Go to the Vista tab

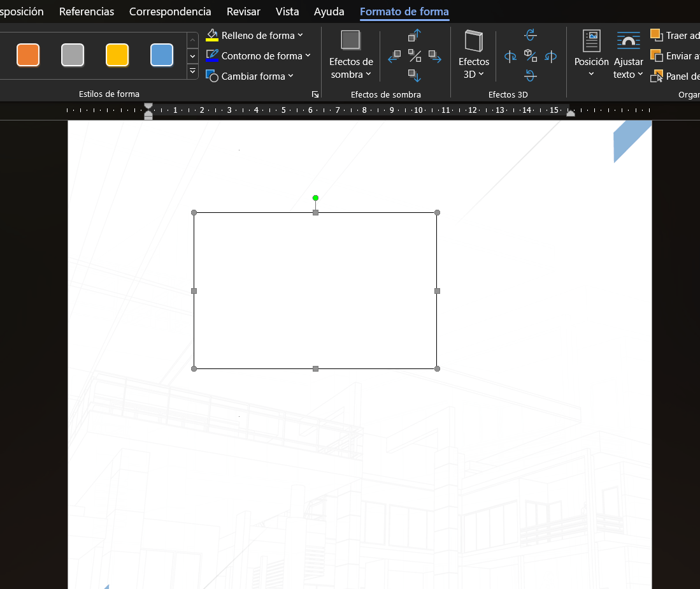[x=287, y=11]
